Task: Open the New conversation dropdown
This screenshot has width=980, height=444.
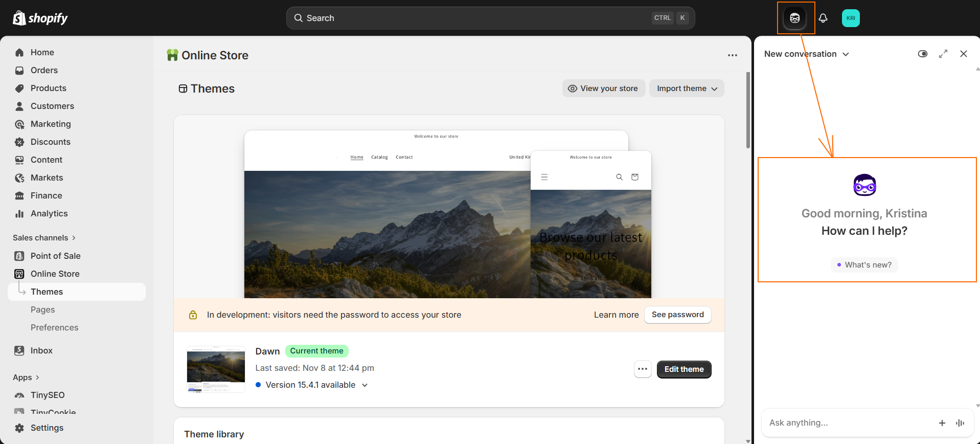Action: [x=806, y=54]
